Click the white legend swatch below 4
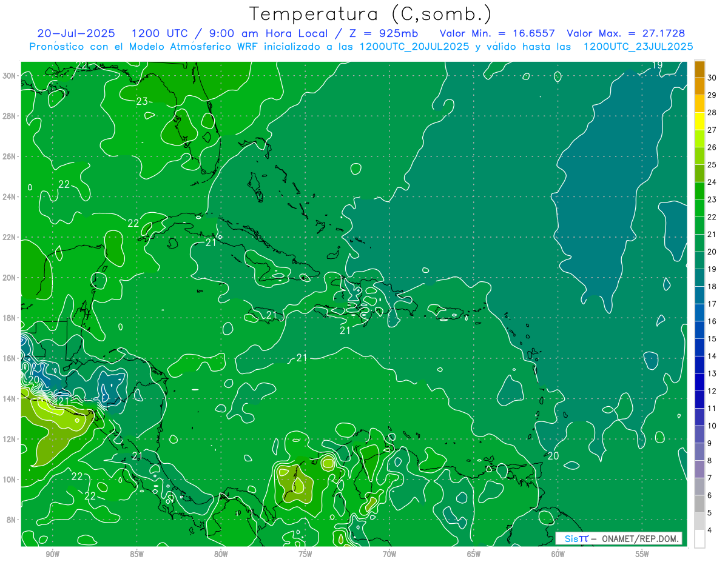Viewport: 728px width, 562px height. (699, 539)
